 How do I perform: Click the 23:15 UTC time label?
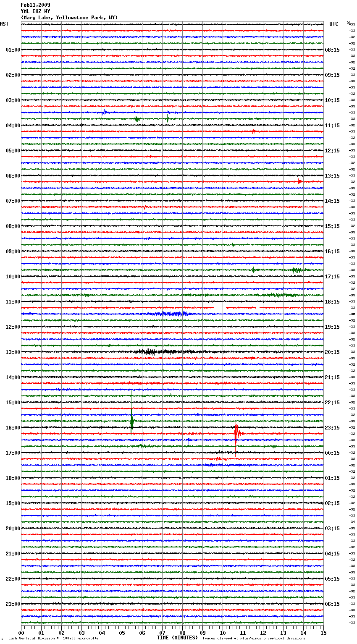332,428
